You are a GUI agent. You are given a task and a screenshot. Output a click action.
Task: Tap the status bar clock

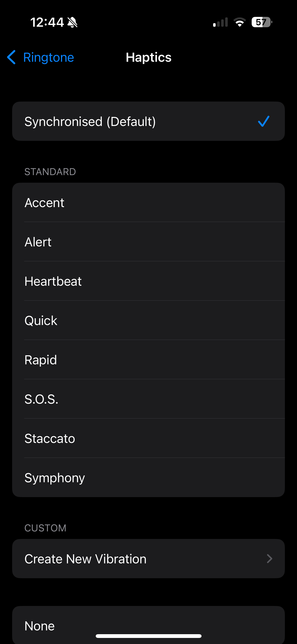(47, 22)
